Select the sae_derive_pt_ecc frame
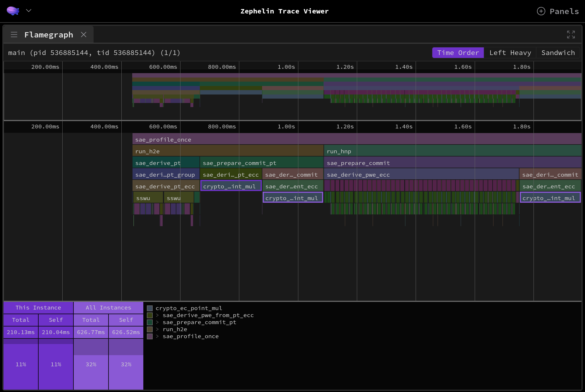The image size is (585, 392). [166, 186]
